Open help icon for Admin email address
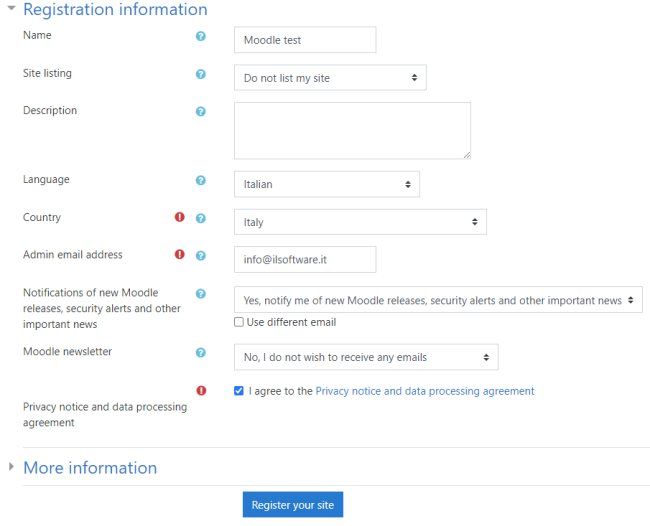650x526 pixels. tap(200, 255)
